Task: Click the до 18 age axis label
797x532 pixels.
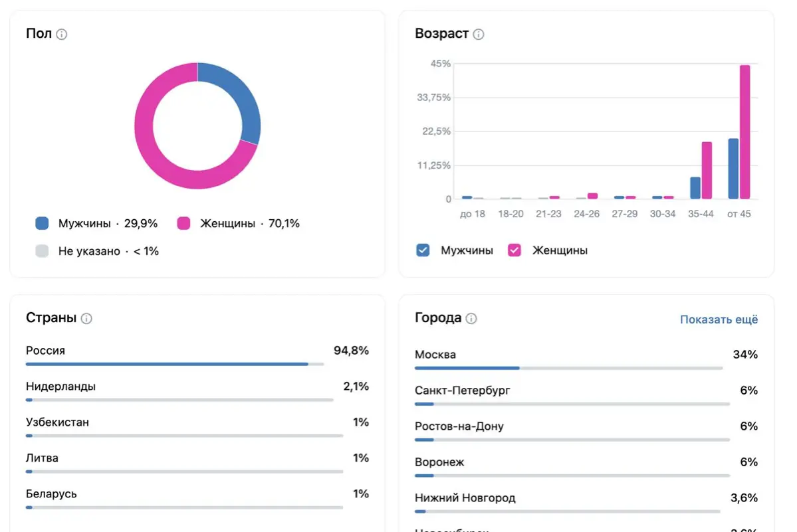Action: coord(473,215)
